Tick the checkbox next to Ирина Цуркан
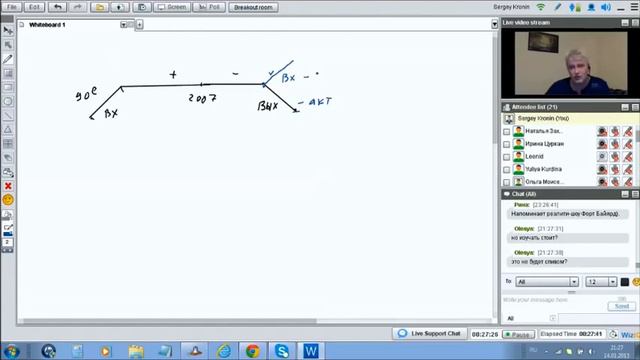This screenshot has width=640, height=360. [x=507, y=144]
